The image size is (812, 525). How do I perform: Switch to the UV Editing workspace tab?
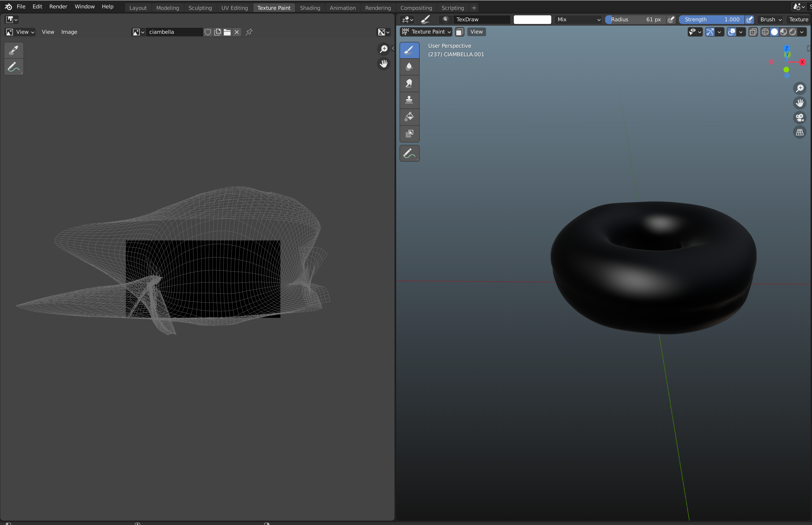(235, 8)
